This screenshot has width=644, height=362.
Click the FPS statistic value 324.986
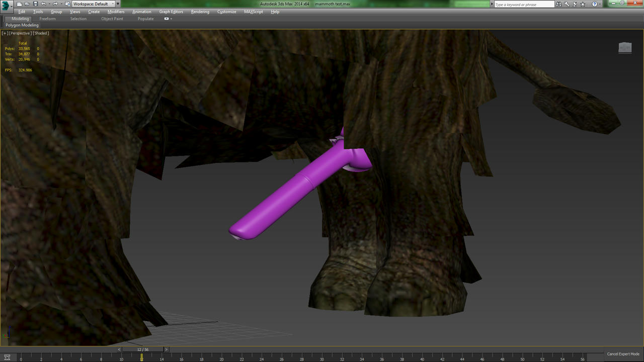click(x=25, y=70)
